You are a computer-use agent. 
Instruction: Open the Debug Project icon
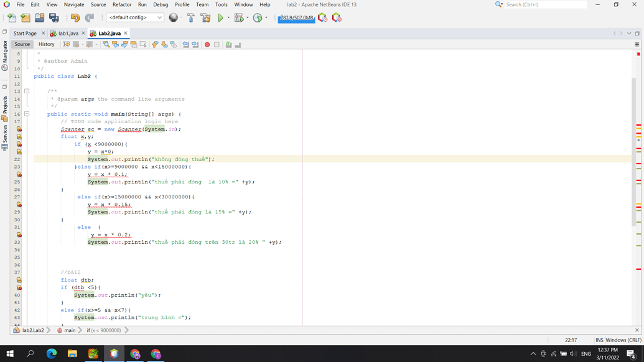pyautogui.click(x=239, y=17)
